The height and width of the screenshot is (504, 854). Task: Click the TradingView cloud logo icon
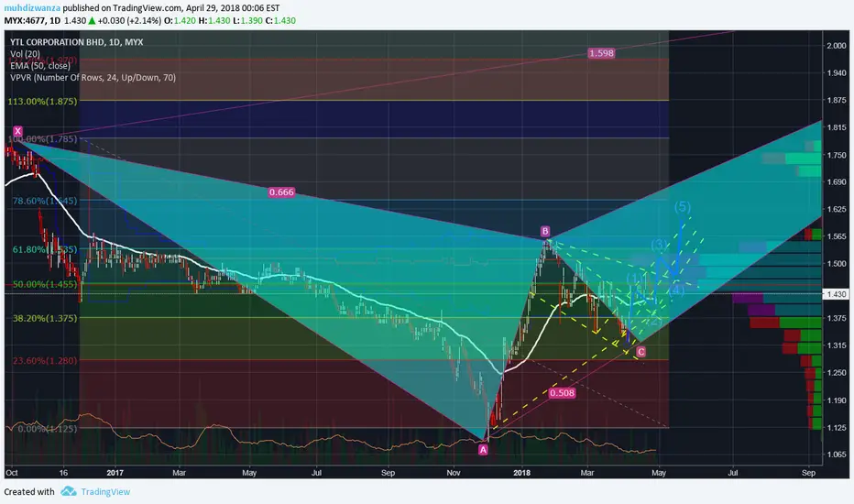coord(69,491)
